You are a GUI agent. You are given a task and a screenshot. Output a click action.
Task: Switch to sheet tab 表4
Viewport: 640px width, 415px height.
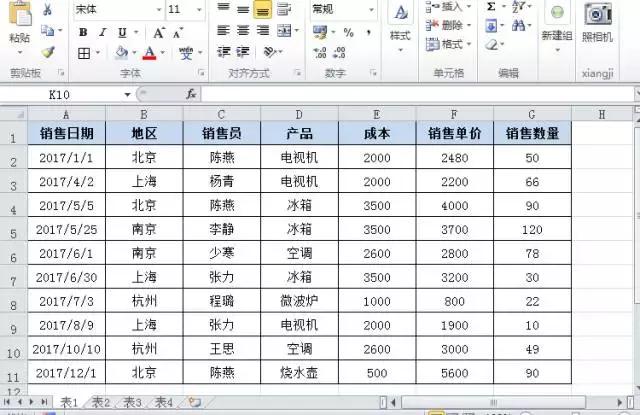pyautogui.click(x=164, y=403)
